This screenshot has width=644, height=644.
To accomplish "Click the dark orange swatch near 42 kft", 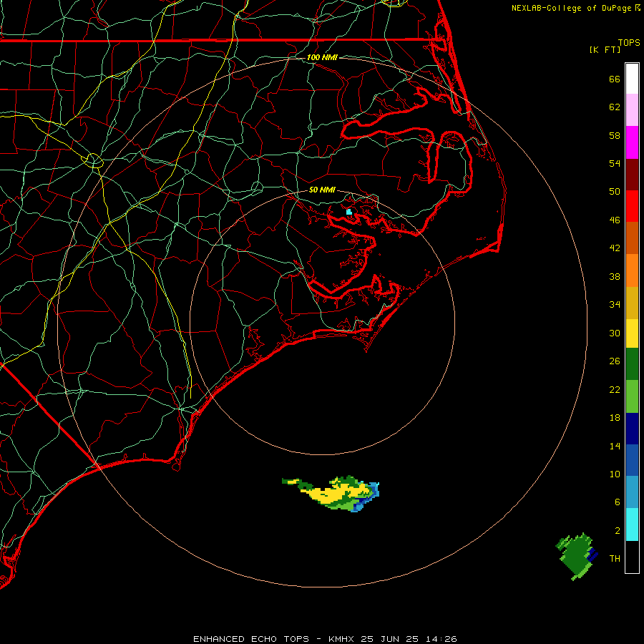I will (632, 238).
